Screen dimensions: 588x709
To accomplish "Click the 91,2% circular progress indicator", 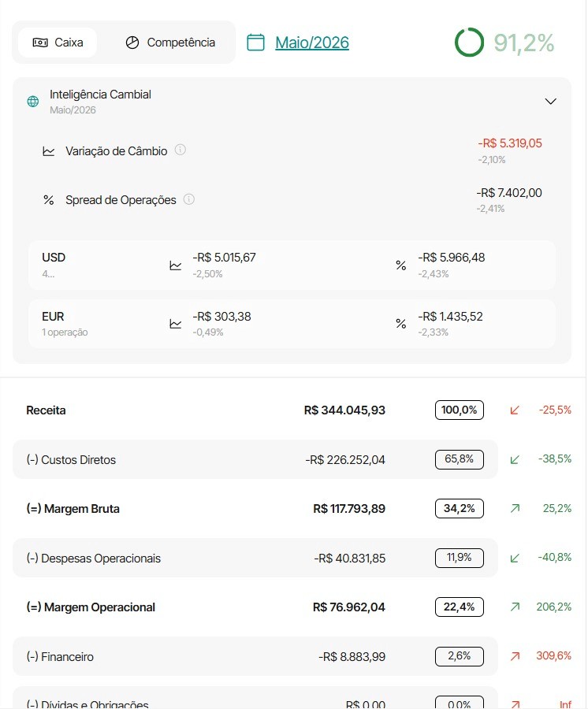I will point(469,43).
